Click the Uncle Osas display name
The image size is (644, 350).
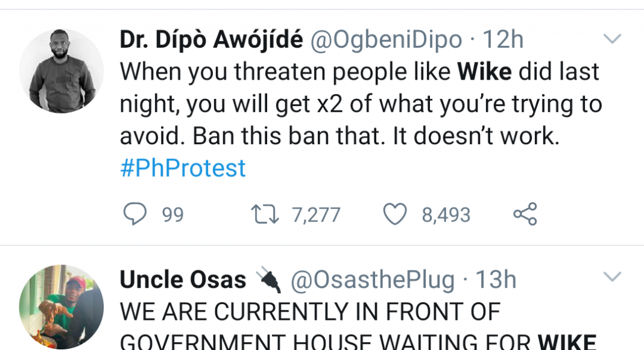(x=183, y=280)
